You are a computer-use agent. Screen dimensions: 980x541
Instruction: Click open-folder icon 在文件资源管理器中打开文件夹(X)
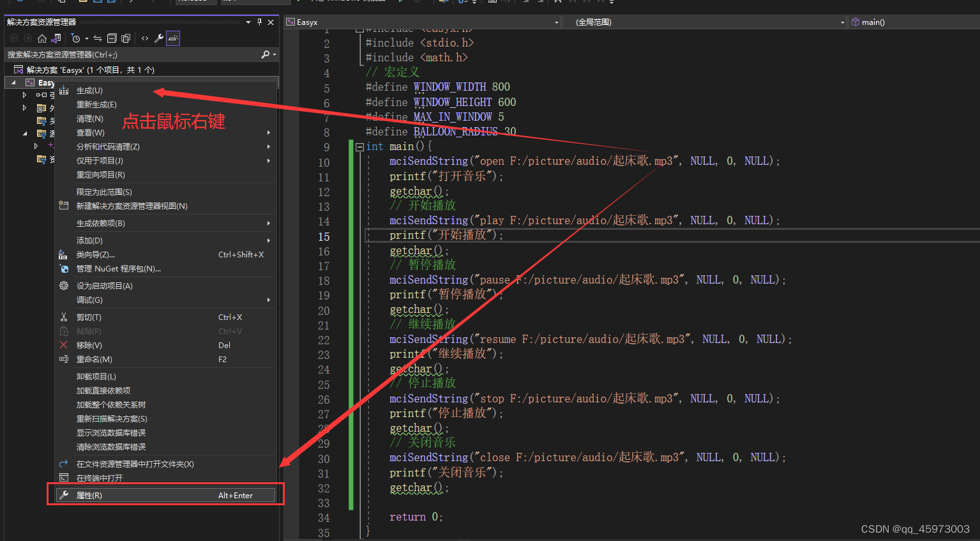click(x=63, y=464)
